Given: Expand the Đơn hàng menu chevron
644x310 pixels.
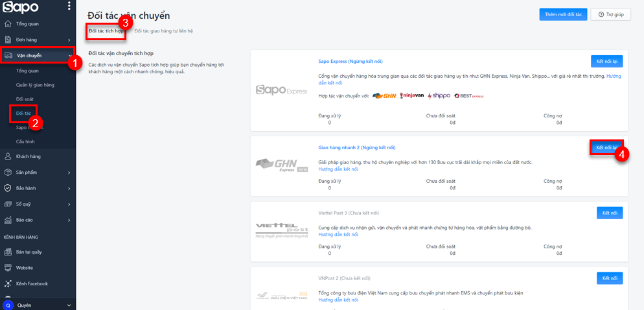Looking at the screenshot, I should coord(69,40).
